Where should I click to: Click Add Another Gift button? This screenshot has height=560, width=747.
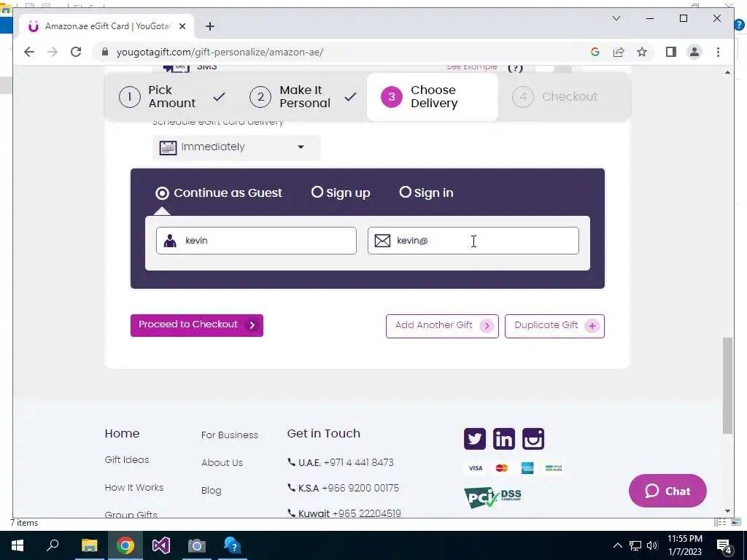[x=442, y=326]
